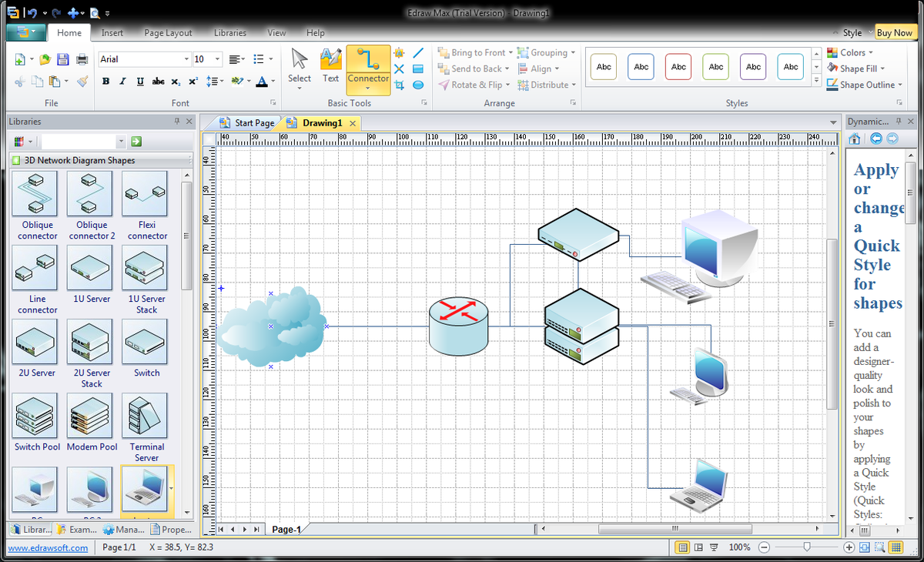Choose the ellipse drawing tool
Viewport: 924px width, 562px height.
pos(418,85)
